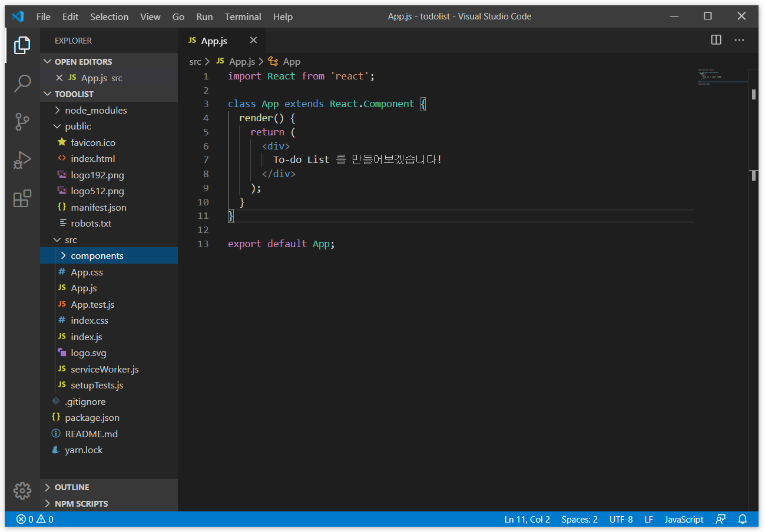Image resolution: width=765 pixels, height=532 pixels.
Task: Expand the NPM Scripts section
Action: point(109,504)
